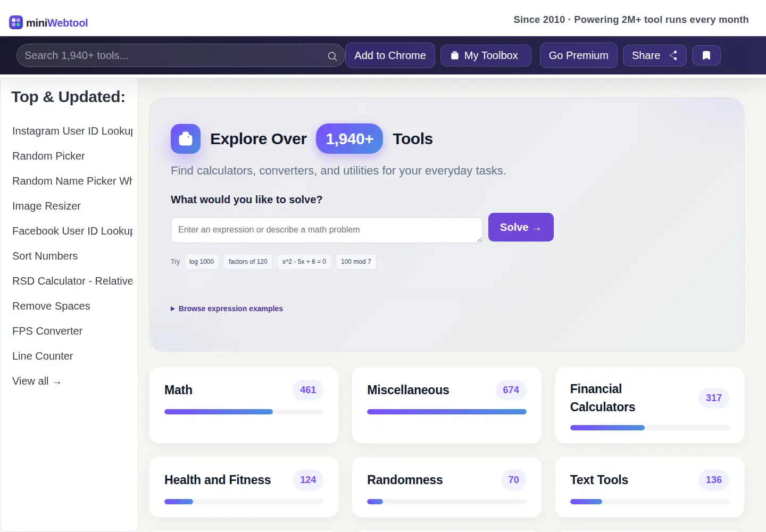Click the 461 count badge on Math
Viewport: 766px width, 532px height.
308,390
